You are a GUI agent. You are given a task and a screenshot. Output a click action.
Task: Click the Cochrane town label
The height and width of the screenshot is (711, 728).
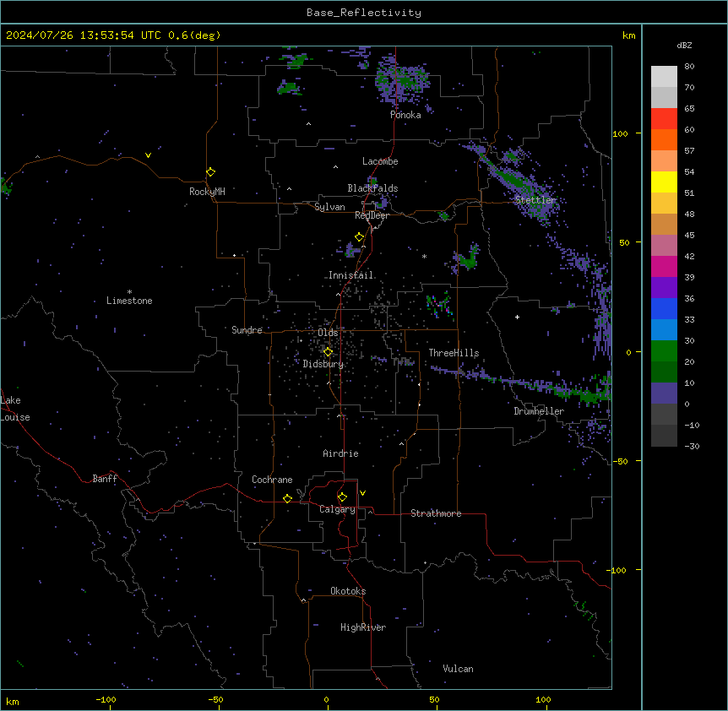coord(272,480)
